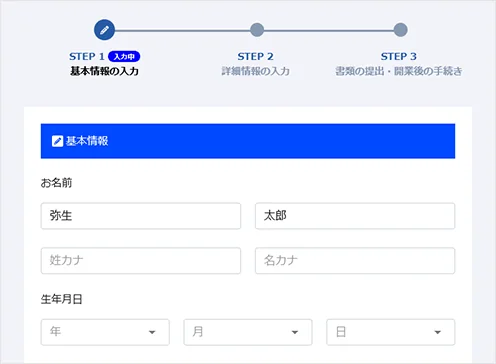Image resolution: width=496 pixels, height=364 pixels.
Task: Click the お名前 field label
Action: (x=56, y=183)
